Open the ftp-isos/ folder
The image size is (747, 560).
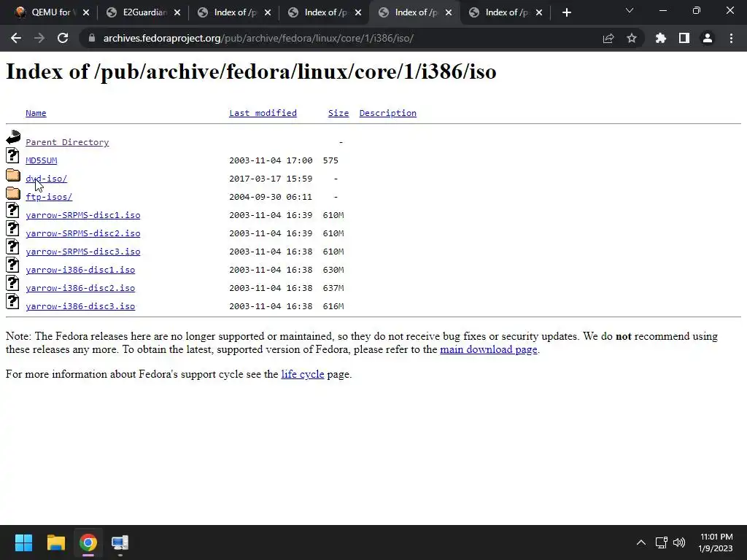coord(49,197)
